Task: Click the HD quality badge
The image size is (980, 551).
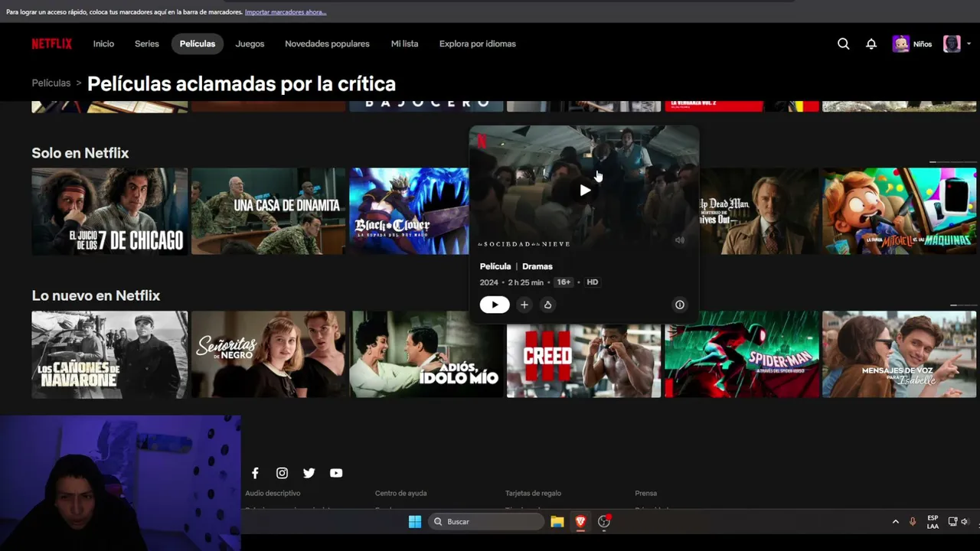Action: 593,282
